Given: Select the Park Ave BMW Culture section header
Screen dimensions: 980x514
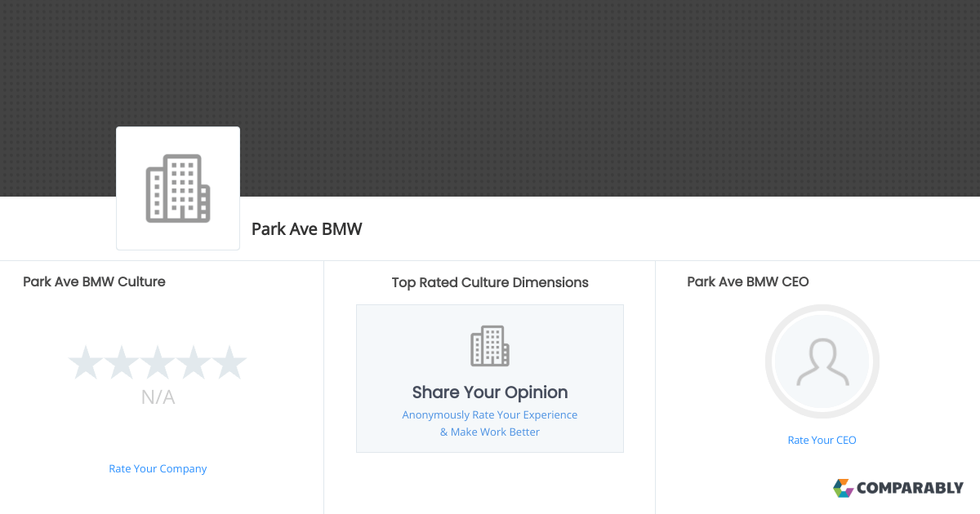Looking at the screenshot, I should tap(94, 281).
